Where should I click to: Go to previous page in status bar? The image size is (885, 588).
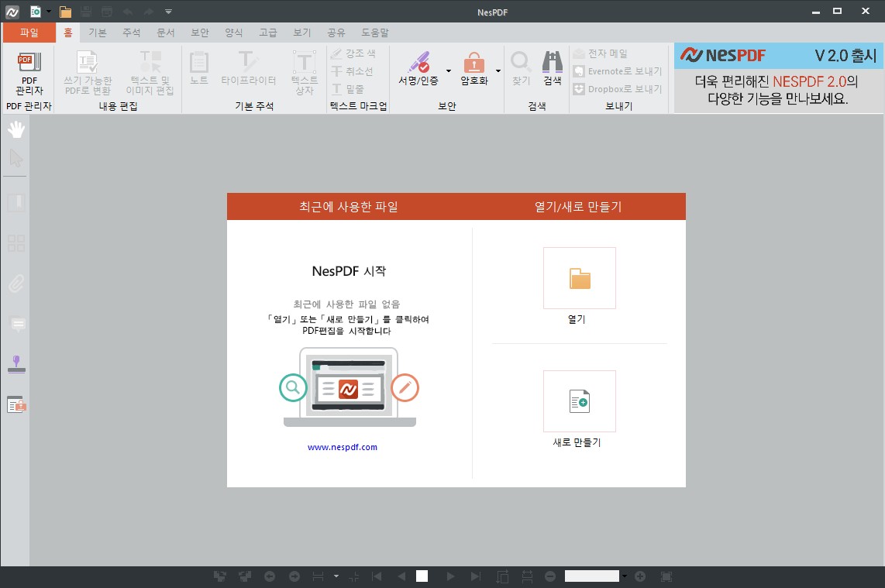click(401, 576)
